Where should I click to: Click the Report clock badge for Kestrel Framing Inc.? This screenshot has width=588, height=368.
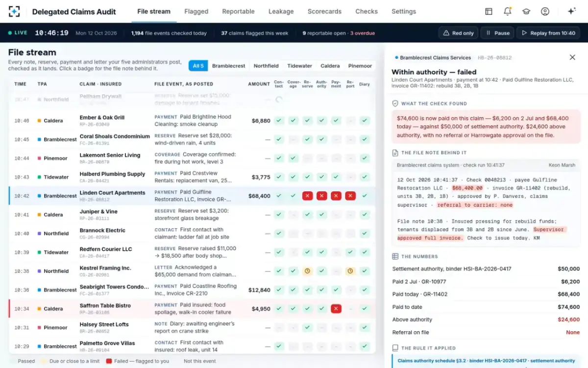point(350,271)
